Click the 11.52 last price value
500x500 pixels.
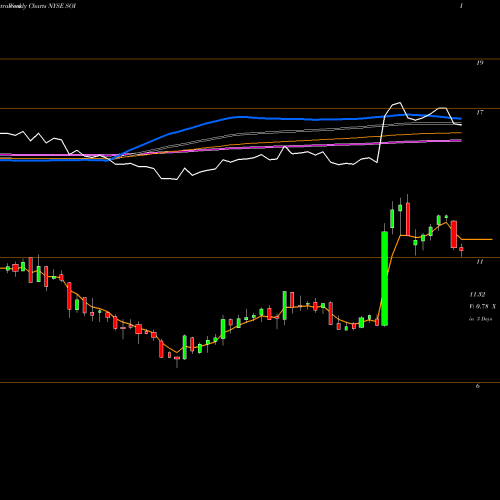pyautogui.click(x=477, y=295)
